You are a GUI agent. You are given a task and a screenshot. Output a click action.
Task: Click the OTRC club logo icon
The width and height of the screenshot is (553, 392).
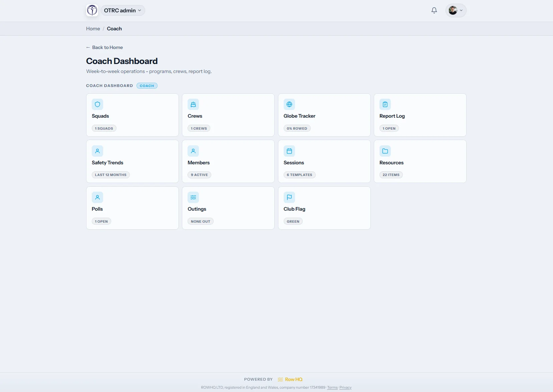[x=92, y=10]
